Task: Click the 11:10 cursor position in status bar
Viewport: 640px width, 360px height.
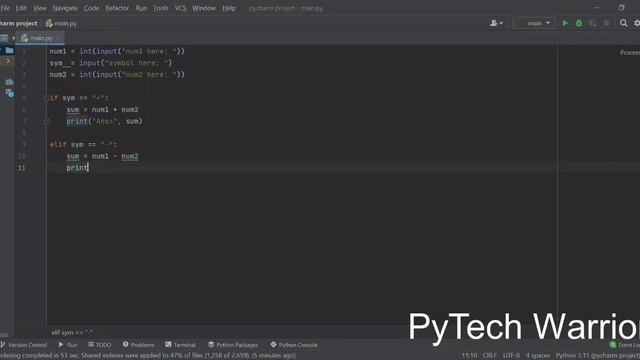Action: click(469, 356)
